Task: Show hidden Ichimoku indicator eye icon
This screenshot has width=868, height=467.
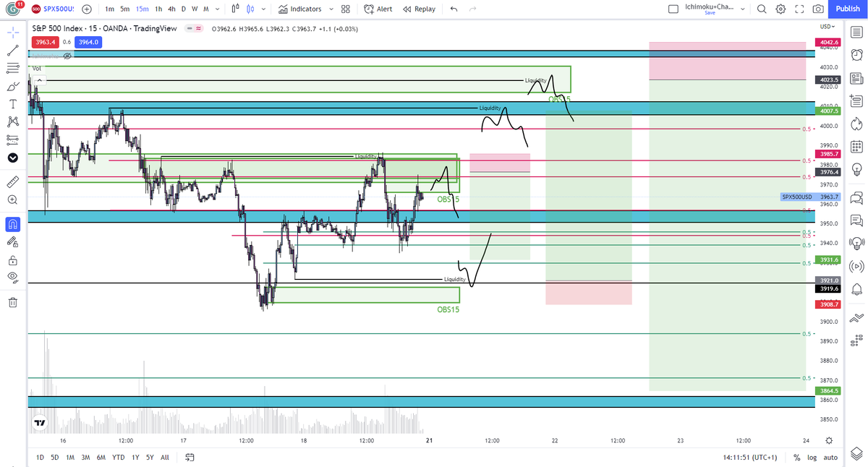Action: 67,56
